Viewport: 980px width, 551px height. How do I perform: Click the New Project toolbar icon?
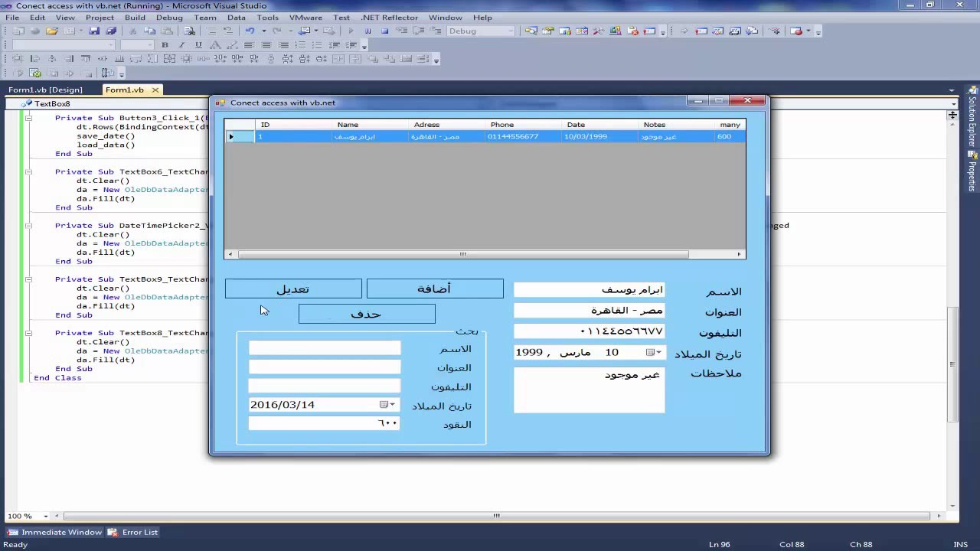18,31
